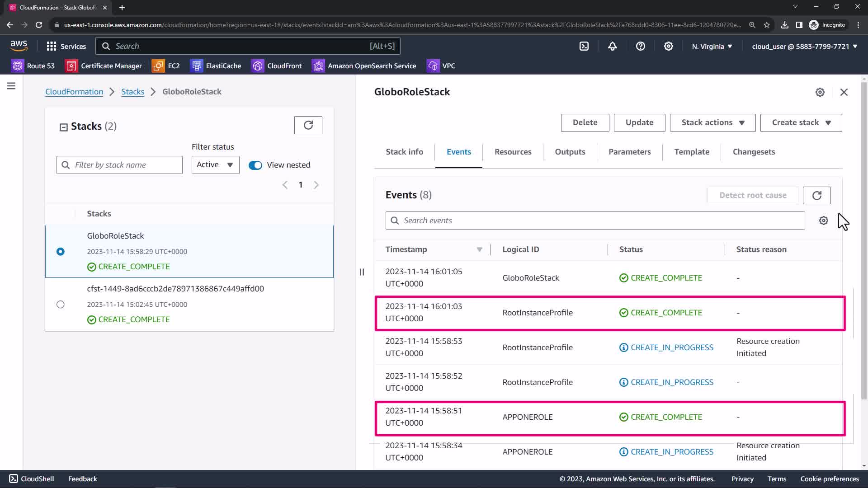Screen dimensions: 868x488
Task: Select the cfst-1449 stack radio button
Action: (61, 305)
